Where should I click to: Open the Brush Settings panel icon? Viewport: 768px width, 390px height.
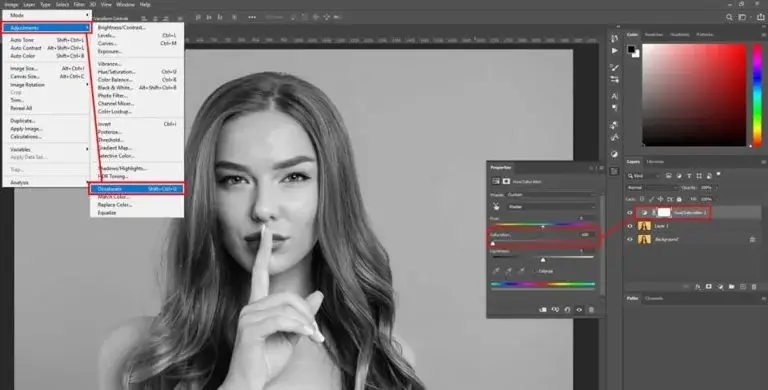pyautogui.click(x=615, y=68)
